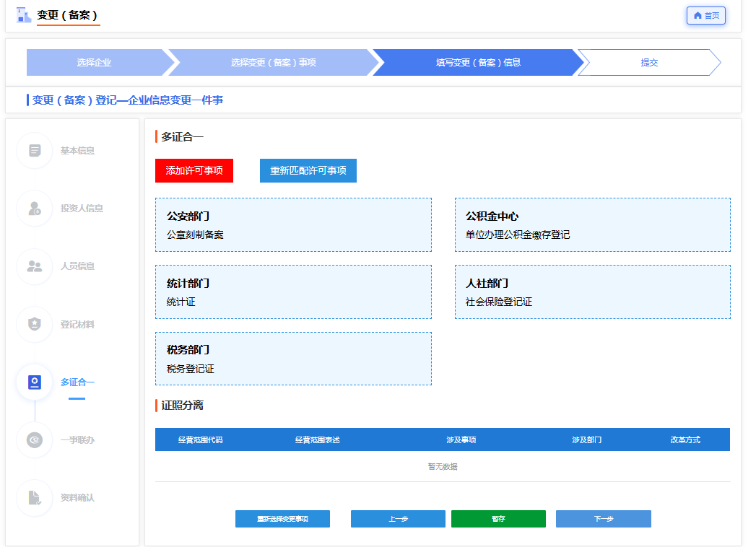Click the 重新选择变更事项 button

[282, 519]
